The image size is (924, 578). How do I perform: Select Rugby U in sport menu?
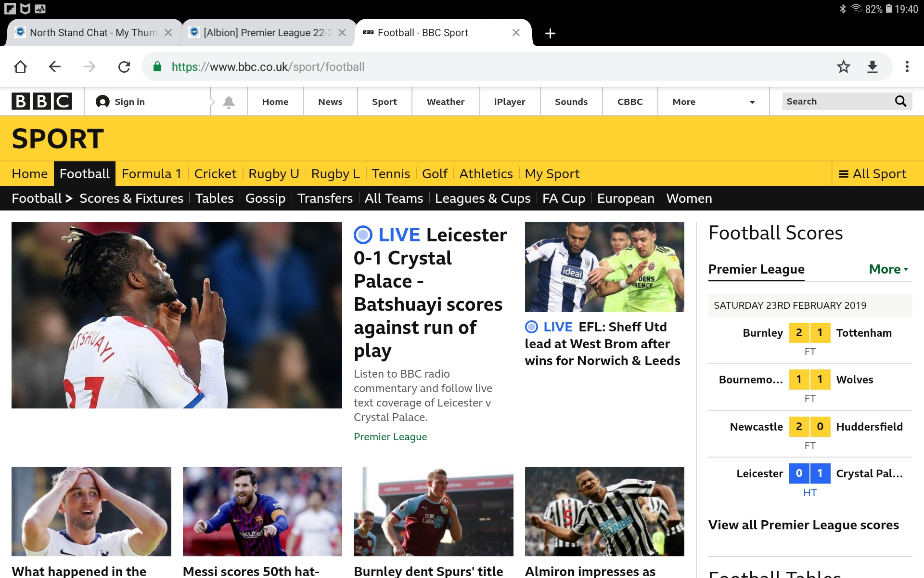pyautogui.click(x=274, y=173)
